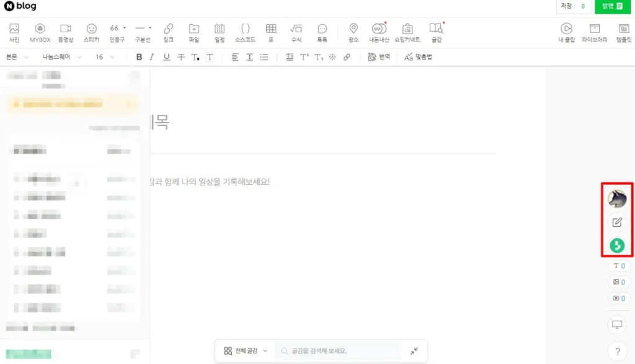635x364 pixels.
Task: View the video count indicator
Action: coord(619,298)
